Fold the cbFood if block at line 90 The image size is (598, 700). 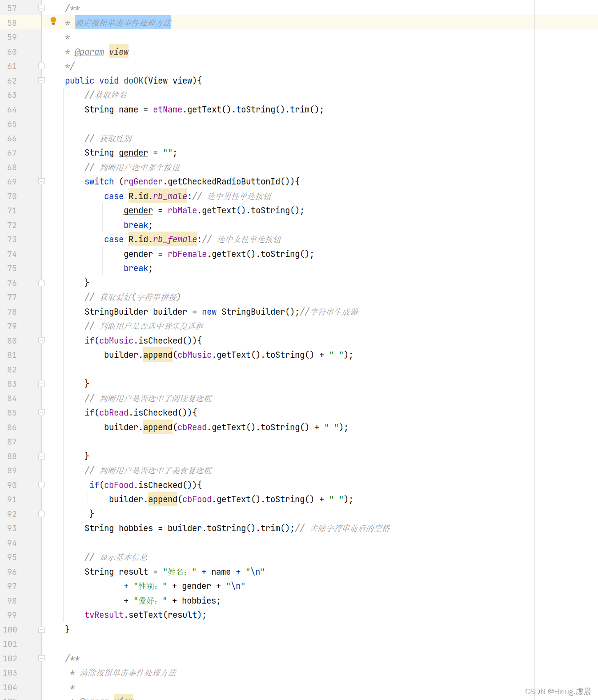coord(41,485)
